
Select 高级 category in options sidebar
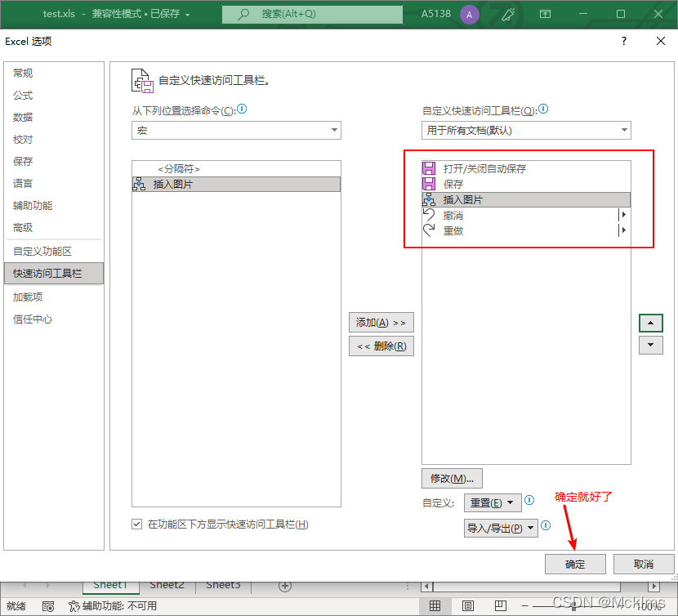coord(54,228)
